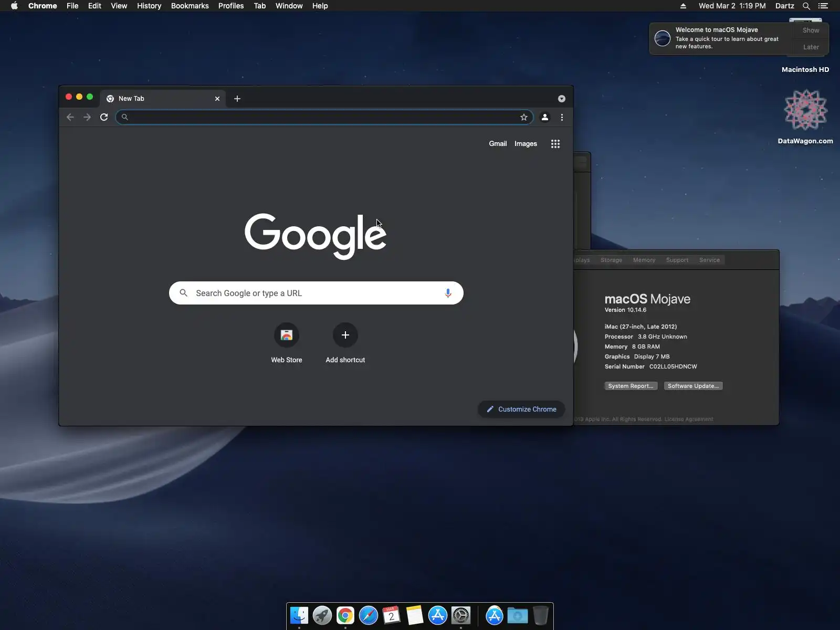Click Show on the Mojave welcome notification
This screenshot has width=840, height=630.
point(811,30)
